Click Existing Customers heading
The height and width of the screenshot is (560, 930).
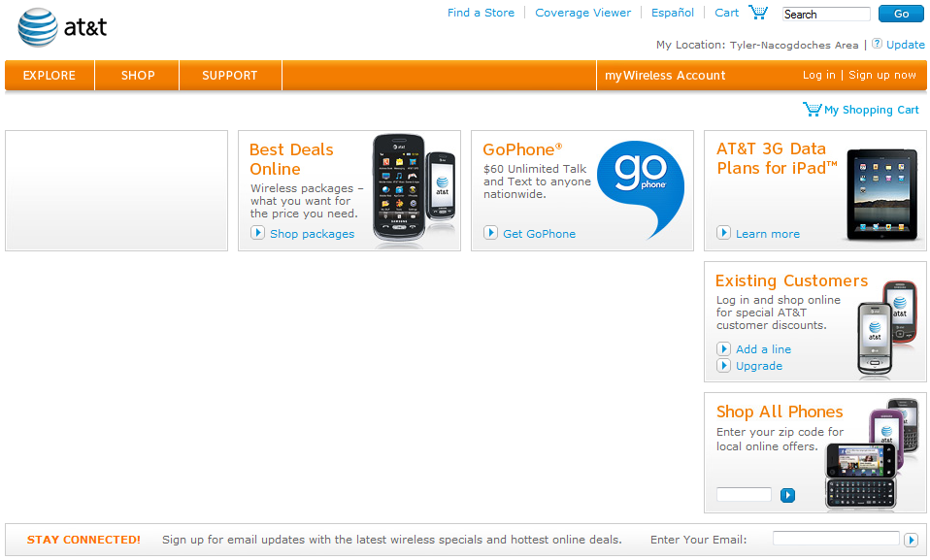coord(791,280)
